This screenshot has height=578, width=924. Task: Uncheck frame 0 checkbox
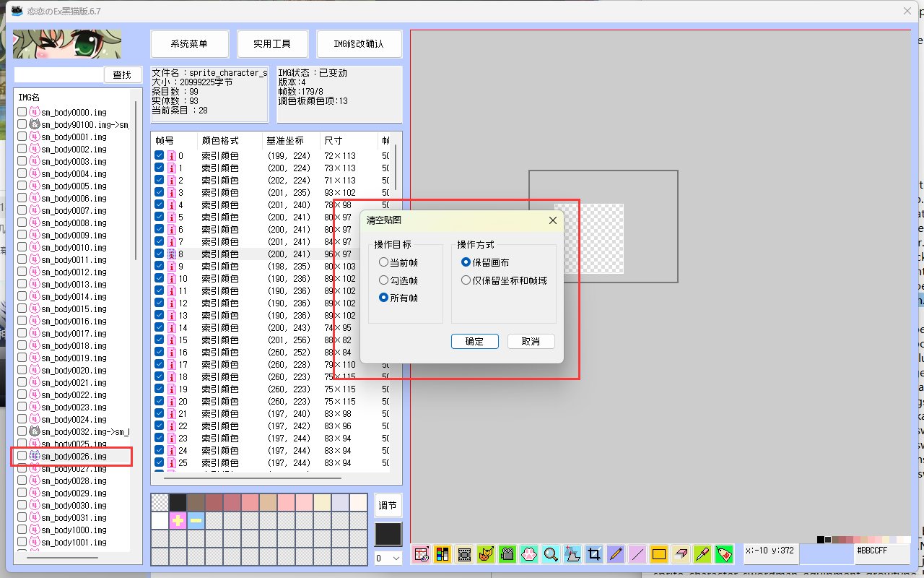coord(159,156)
